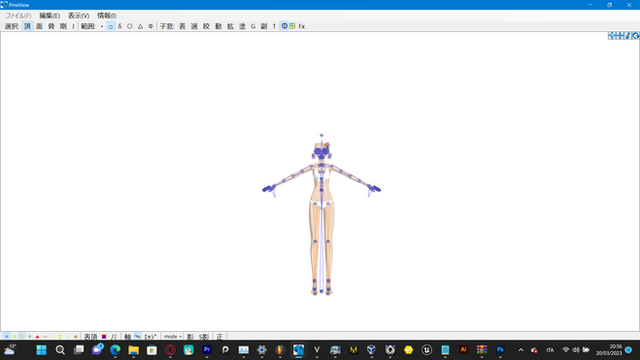Open the 表示(V) menu
640x360 pixels.
coord(78,16)
